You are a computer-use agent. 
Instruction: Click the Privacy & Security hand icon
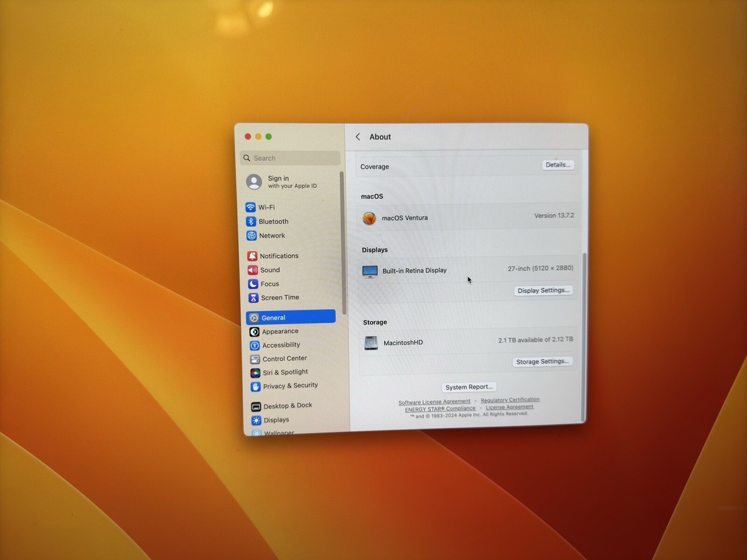[x=255, y=386]
